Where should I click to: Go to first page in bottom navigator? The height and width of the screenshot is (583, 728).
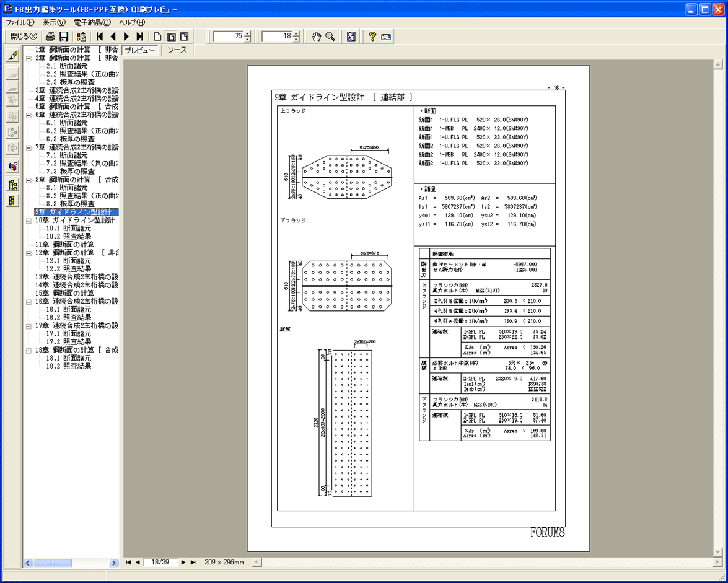(128, 562)
